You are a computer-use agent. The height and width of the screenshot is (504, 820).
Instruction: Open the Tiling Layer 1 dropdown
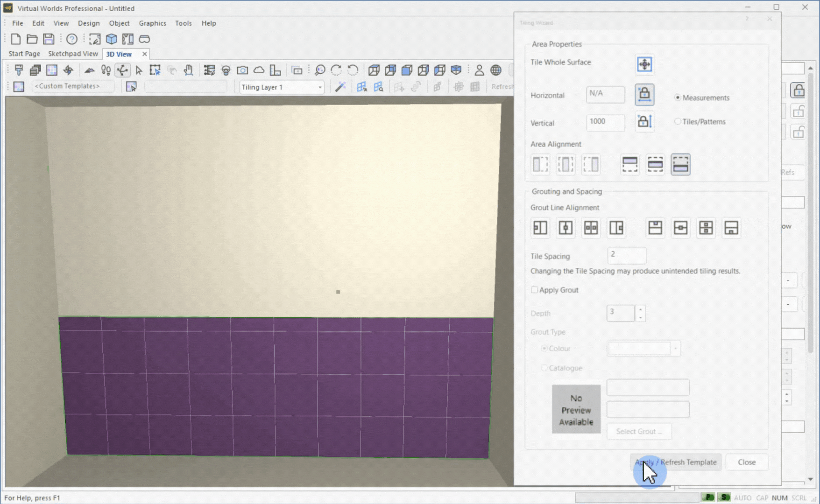click(x=282, y=87)
